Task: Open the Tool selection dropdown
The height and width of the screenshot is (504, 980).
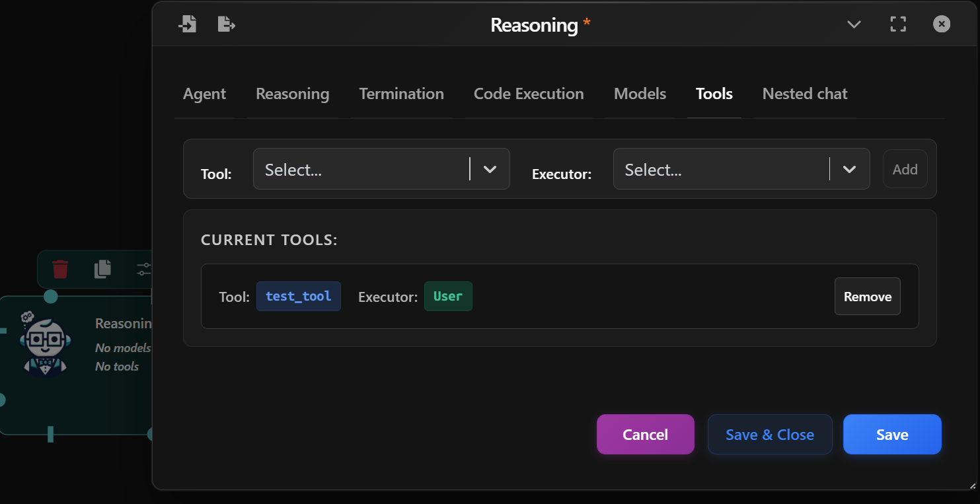Action: 381,168
